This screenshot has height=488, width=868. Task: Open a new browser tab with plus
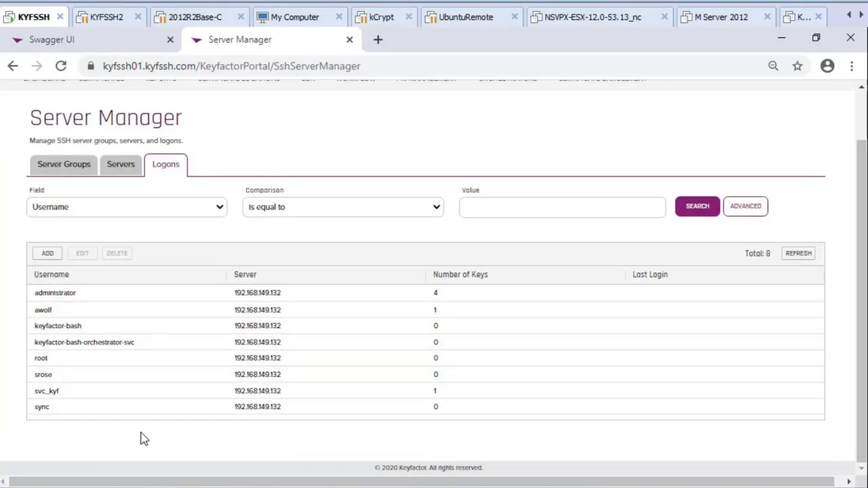[378, 39]
